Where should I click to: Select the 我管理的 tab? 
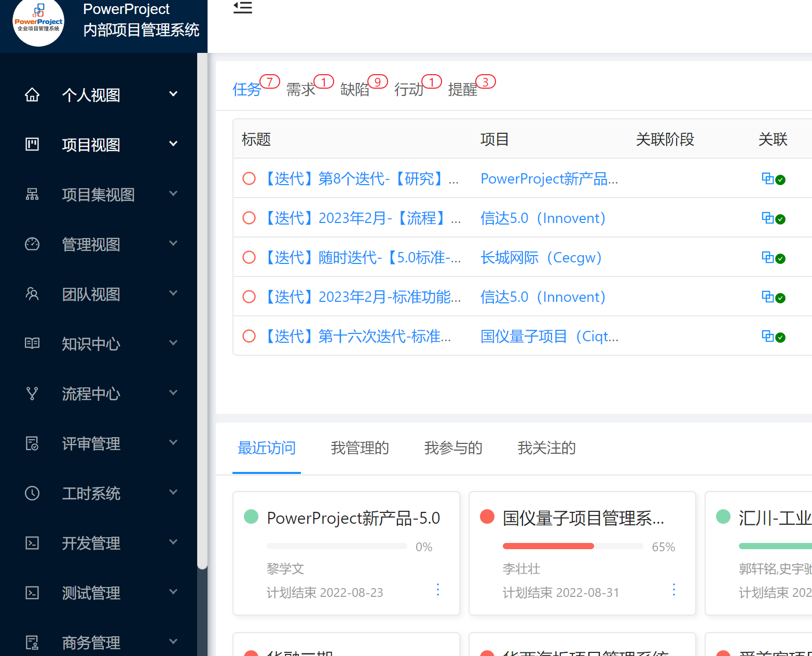pos(360,448)
